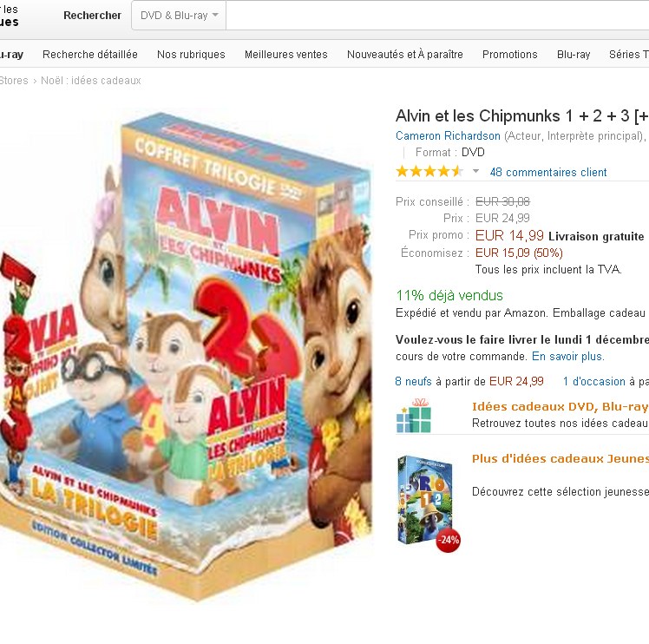Open Recherche détaillée menu item

90,55
